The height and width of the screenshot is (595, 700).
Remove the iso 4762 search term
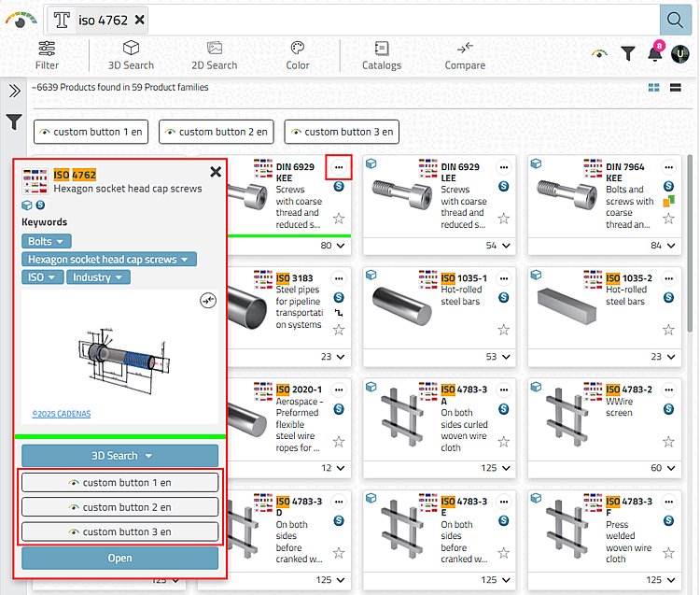click(140, 21)
